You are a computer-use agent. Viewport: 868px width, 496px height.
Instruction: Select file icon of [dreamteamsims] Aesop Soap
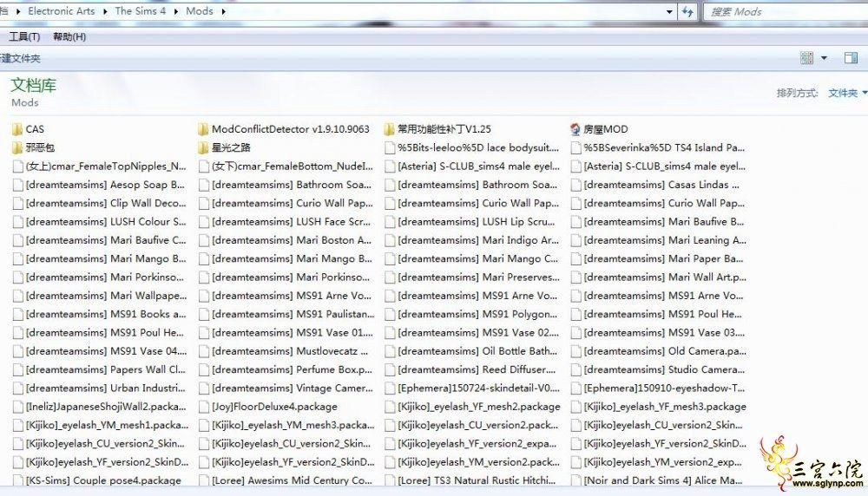tap(17, 185)
